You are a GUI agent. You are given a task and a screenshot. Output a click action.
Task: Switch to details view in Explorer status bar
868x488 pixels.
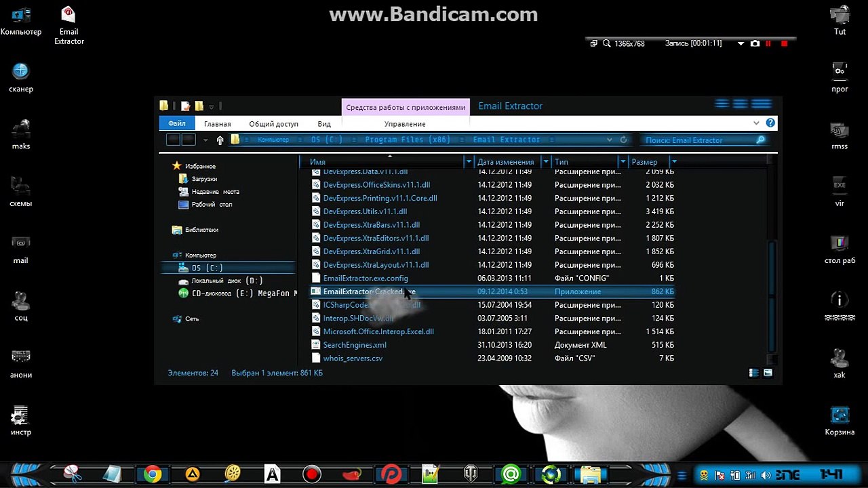[753, 373]
